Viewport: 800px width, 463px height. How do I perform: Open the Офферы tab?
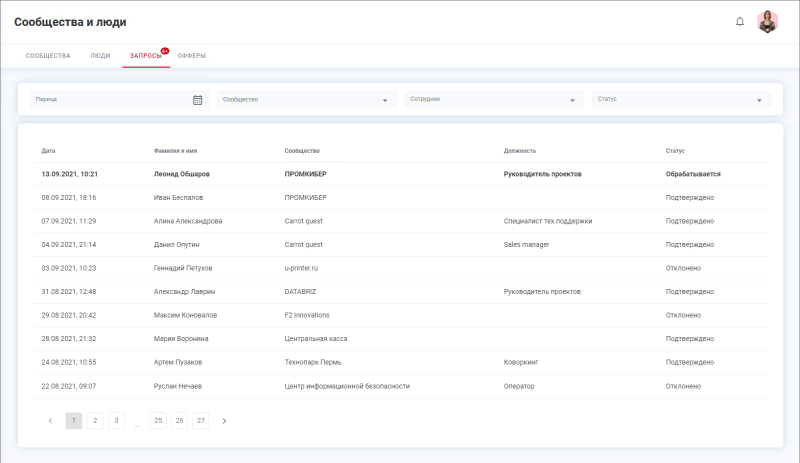(x=191, y=56)
